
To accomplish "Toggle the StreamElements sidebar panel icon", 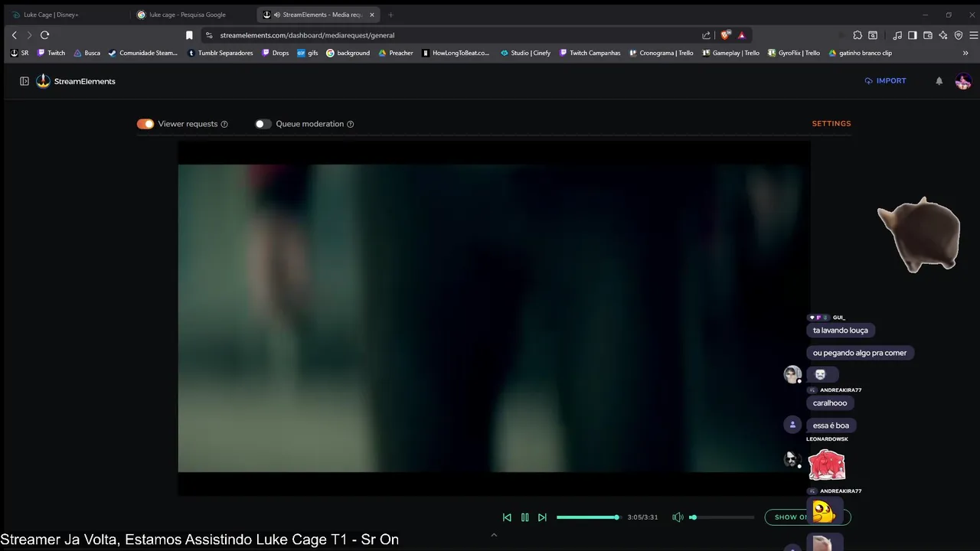I will click(x=24, y=81).
